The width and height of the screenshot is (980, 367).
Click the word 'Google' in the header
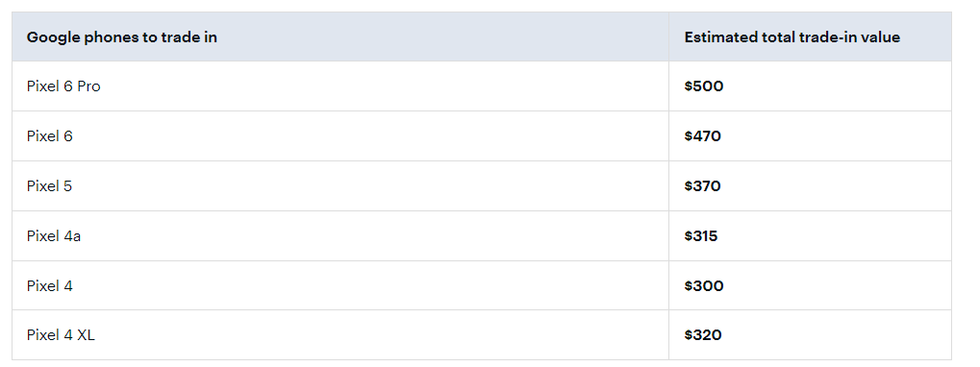pos(53,37)
